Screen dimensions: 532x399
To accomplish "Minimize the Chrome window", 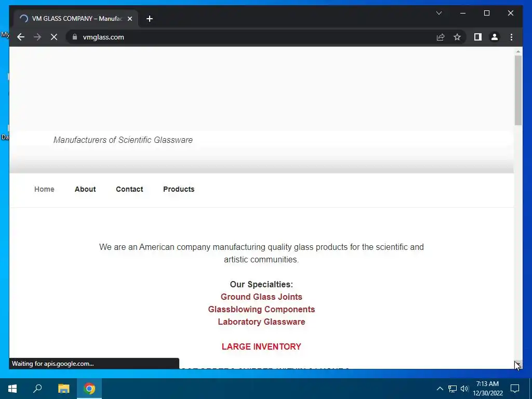I will [x=463, y=13].
